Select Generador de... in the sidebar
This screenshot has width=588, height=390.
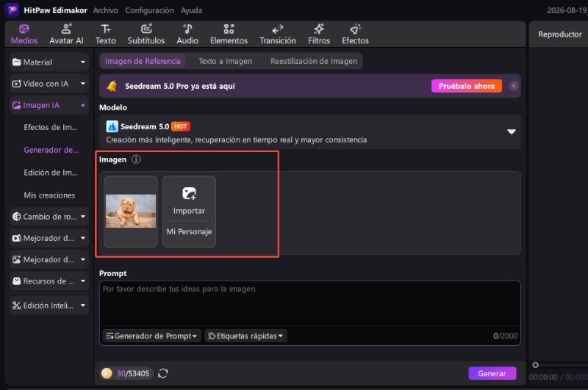pos(51,150)
